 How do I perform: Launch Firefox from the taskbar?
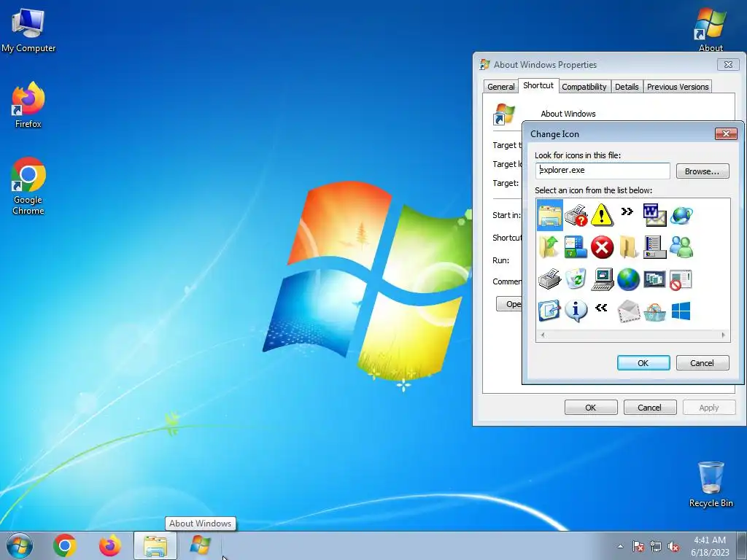(110, 545)
